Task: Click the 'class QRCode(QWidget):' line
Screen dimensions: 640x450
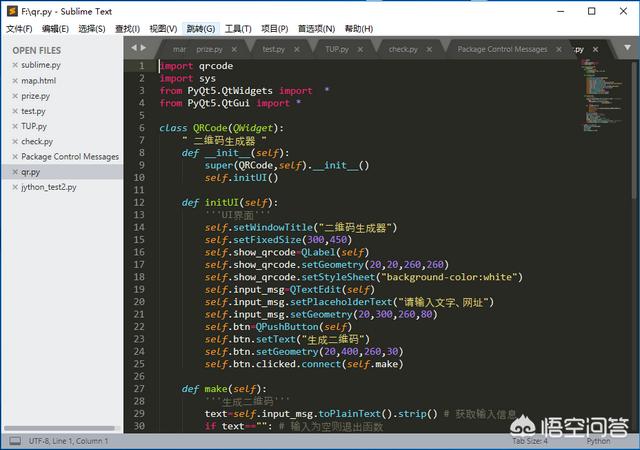Action: click(x=221, y=128)
